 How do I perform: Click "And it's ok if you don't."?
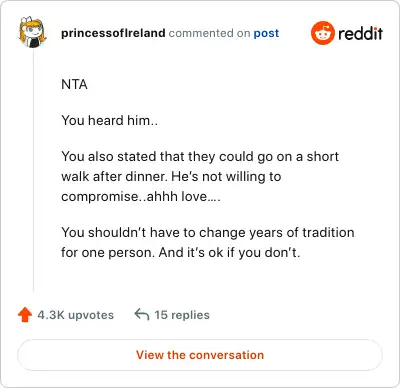coord(229,252)
